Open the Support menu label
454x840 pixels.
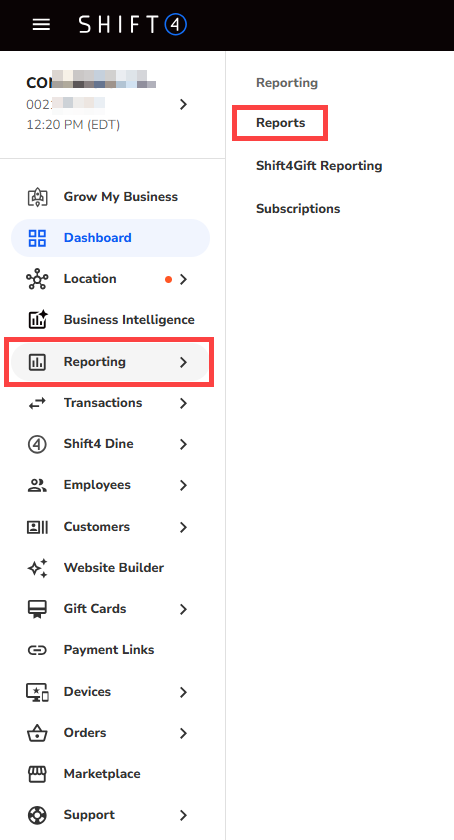click(89, 815)
